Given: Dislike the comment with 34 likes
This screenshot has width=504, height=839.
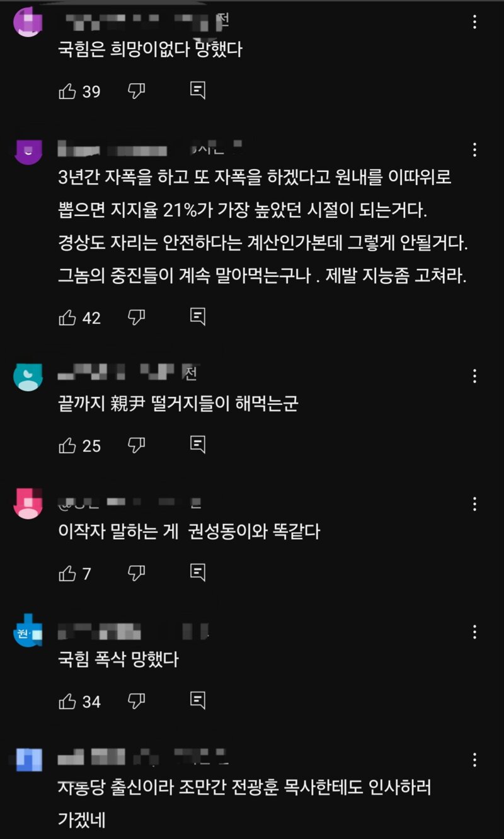Looking at the screenshot, I should click(137, 701).
